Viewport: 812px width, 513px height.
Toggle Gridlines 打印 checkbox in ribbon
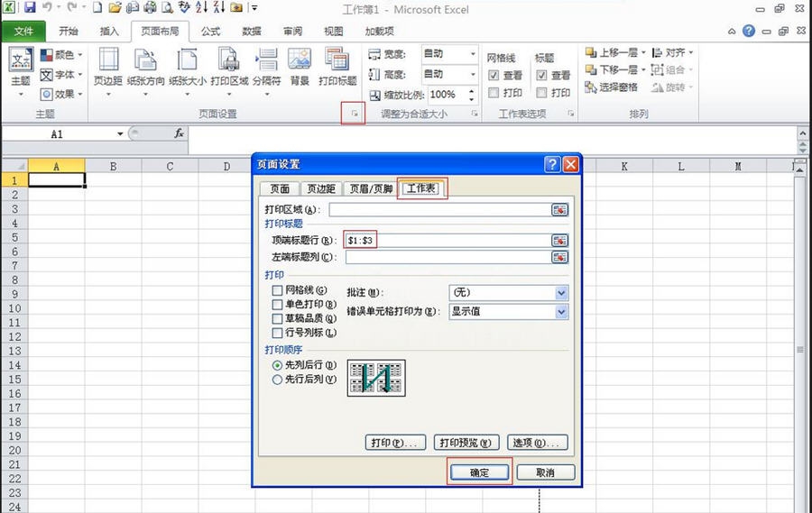click(494, 93)
